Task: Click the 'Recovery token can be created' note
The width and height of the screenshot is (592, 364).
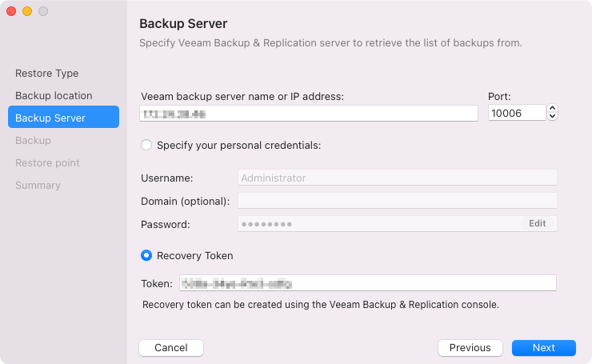Action: tap(321, 305)
